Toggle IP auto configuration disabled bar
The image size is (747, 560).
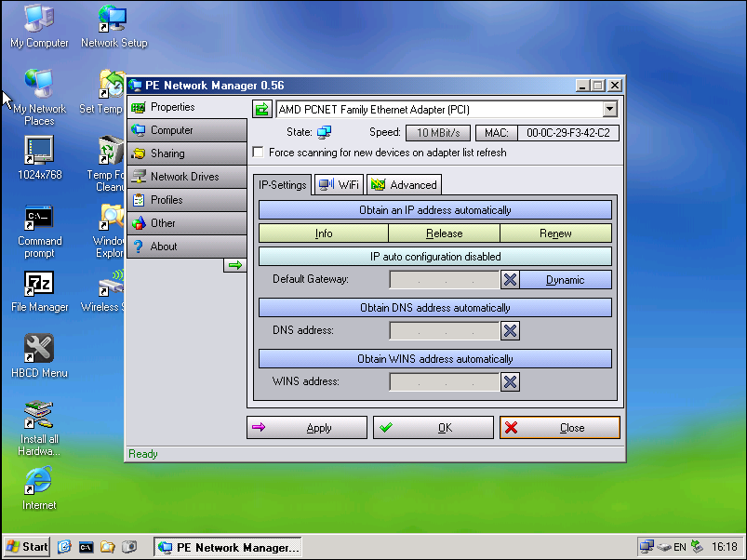(435, 257)
